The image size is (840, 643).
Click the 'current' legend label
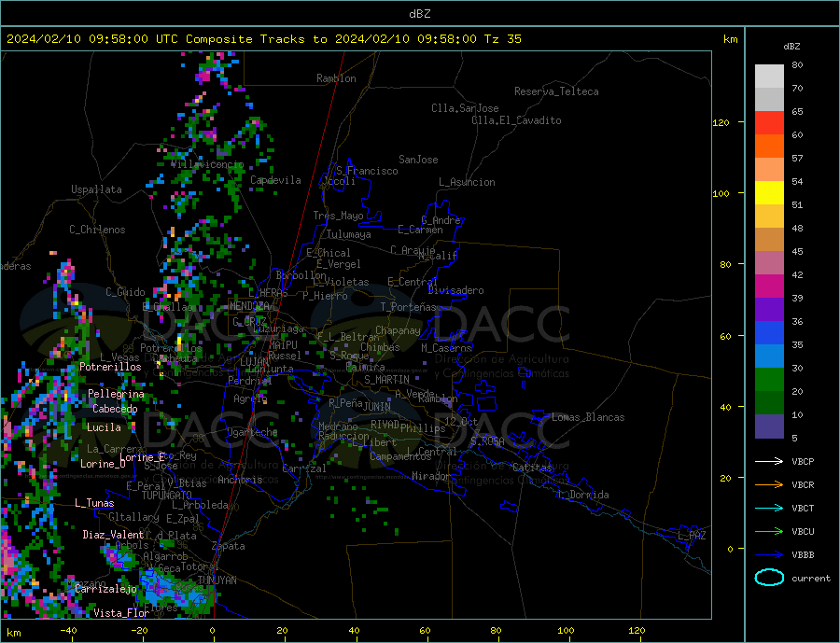point(811,579)
